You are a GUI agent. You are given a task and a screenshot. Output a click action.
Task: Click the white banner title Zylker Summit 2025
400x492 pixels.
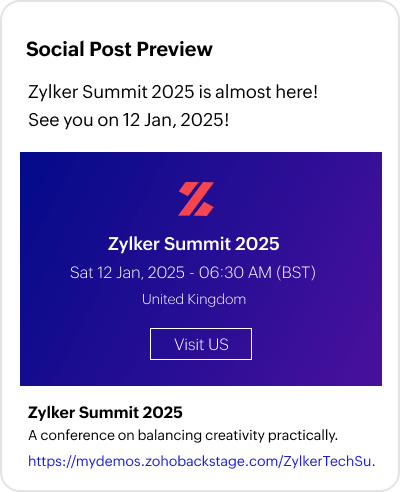point(194,244)
